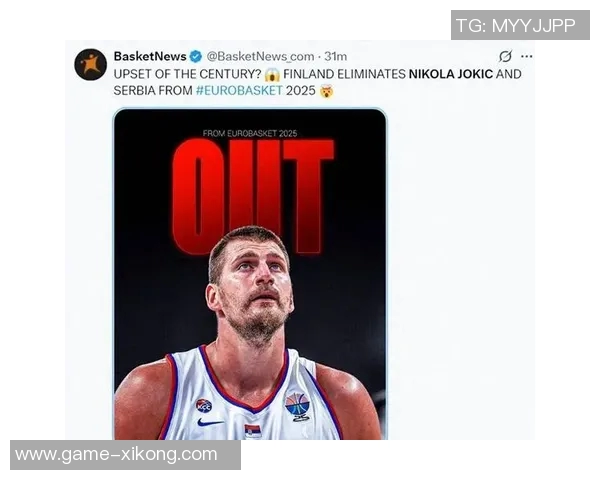This screenshot has height=480, width=600.
Task: Click the exploding head emoji
Action: 326,91
